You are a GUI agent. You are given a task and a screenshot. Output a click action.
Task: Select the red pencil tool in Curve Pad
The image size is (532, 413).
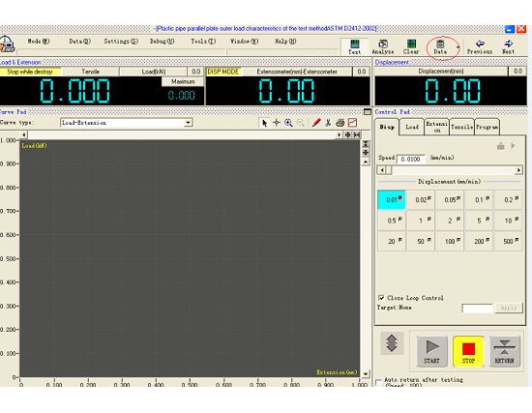[x=316, y=123]
